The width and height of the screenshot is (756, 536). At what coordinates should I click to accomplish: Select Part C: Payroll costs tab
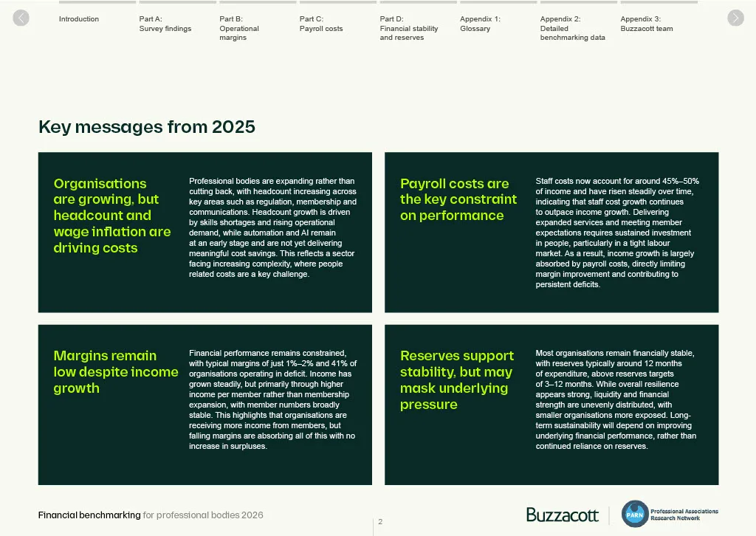(x=321, y=24)
